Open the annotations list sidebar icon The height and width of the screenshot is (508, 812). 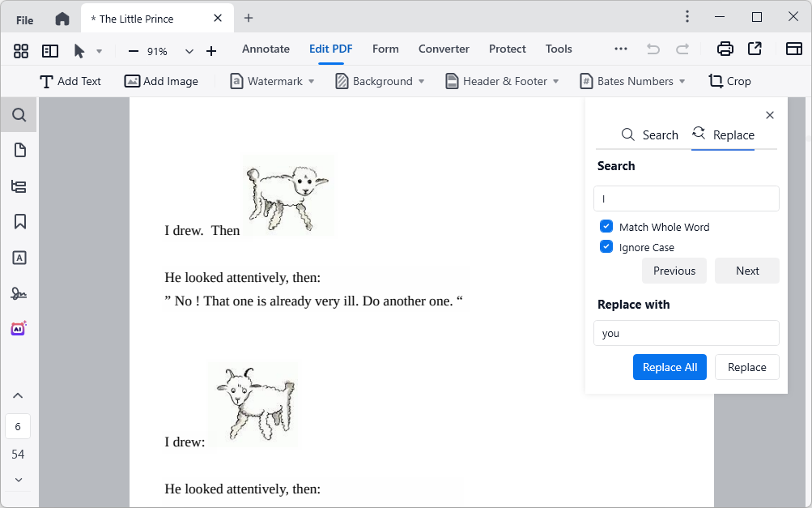[x=19, y=258]
